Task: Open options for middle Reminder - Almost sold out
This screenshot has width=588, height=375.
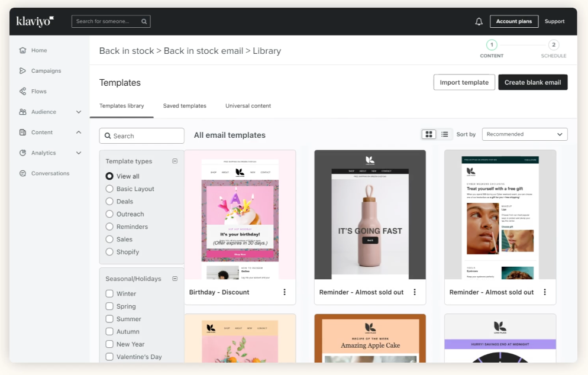Action: [415, 292]
